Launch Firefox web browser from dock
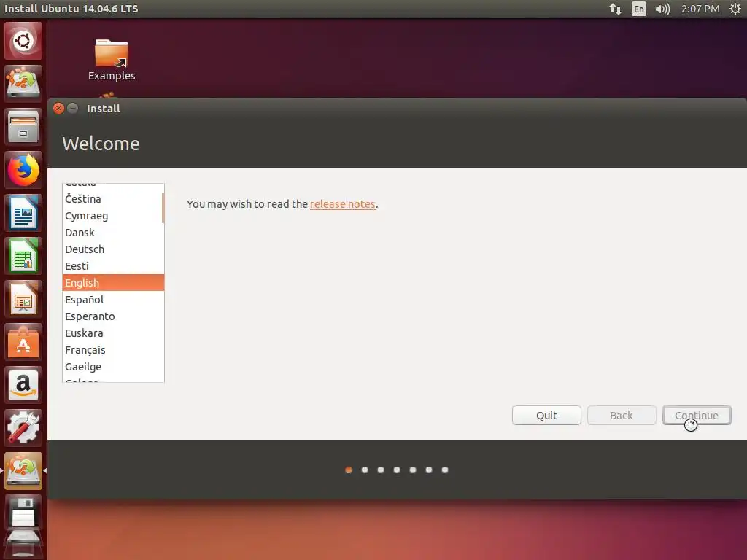 (x=23, y=170)
